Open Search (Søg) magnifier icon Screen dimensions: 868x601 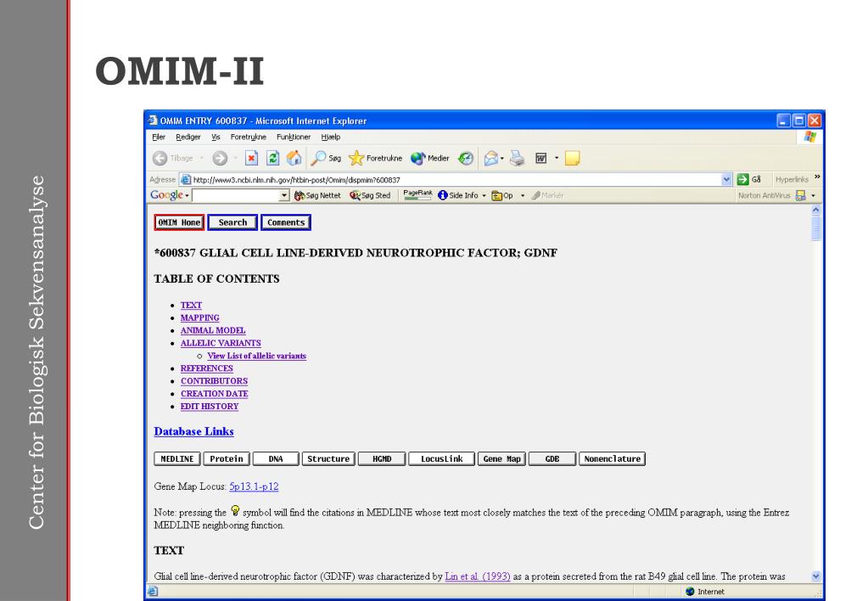tap(318, 159)
